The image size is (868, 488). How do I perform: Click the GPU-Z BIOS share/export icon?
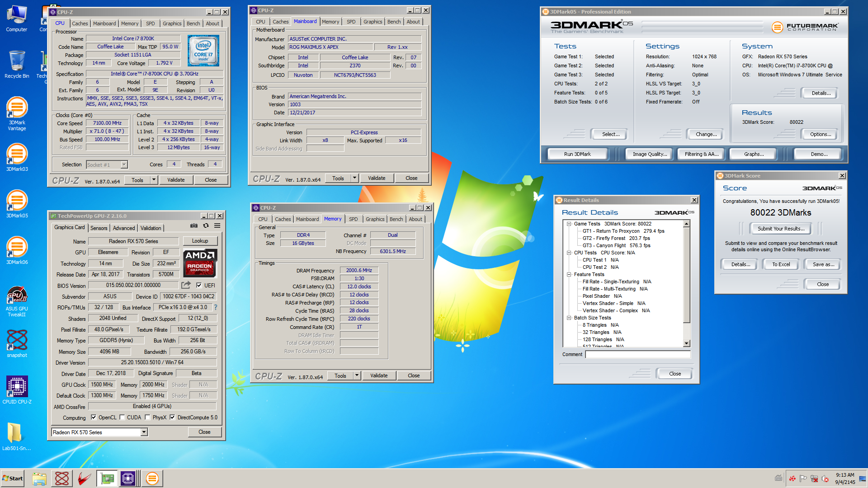[186, 285]
